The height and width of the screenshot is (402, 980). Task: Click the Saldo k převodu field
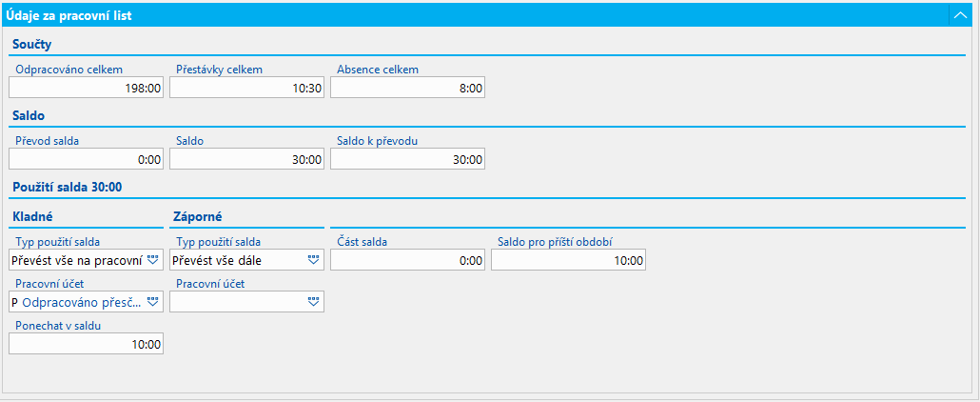[x=407, y=159]
